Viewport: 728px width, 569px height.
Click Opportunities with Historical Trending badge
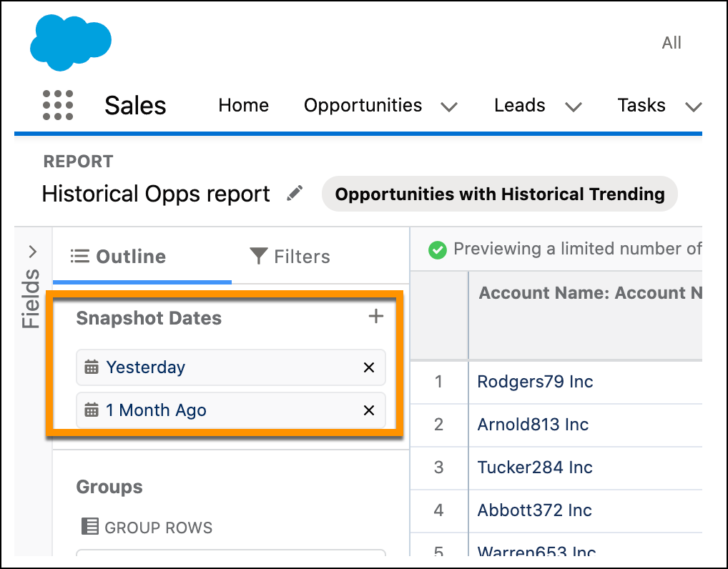[x=500, y=194]
